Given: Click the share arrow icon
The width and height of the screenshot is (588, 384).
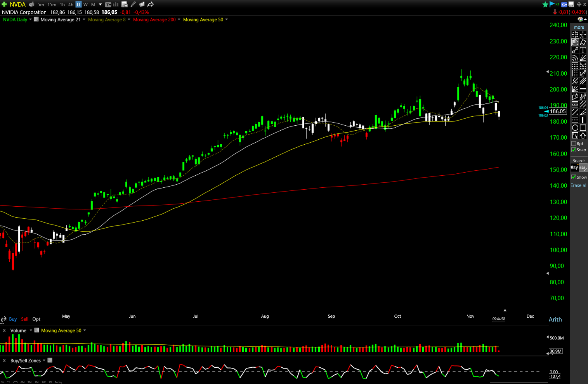Looking at the screenshot, I should pos(151,4).
